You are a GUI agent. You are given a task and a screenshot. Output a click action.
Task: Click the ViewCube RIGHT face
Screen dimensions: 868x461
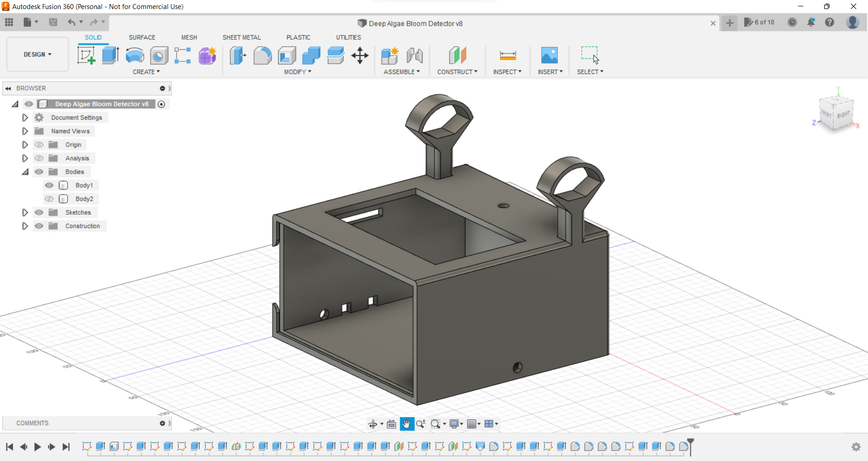point(843,115)
